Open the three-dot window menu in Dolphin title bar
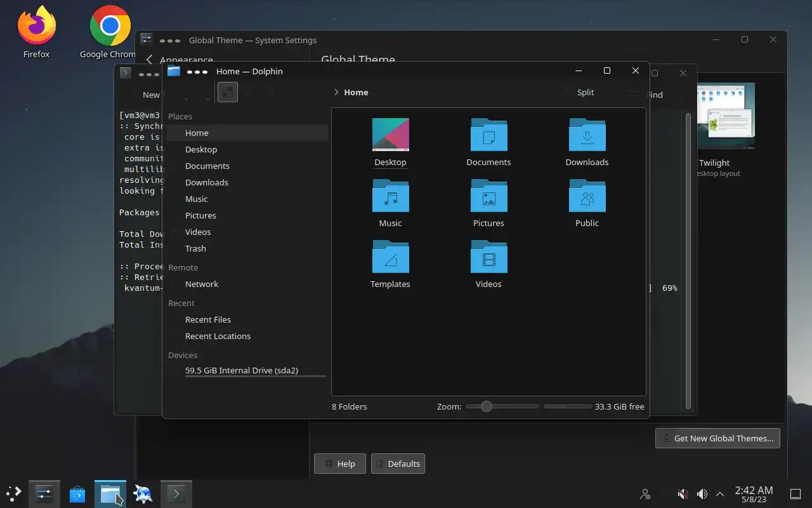Image resolution: width=812 pixels, height=508 pixels. (x=197, y=72)
